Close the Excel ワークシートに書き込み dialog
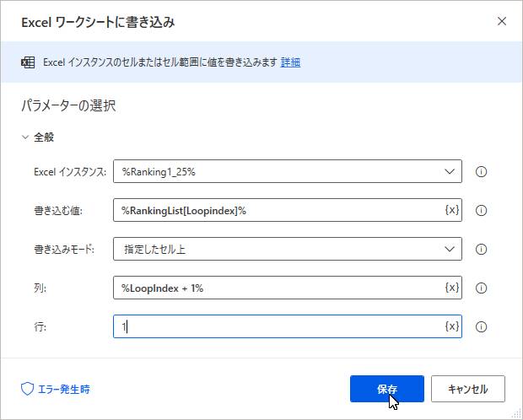523x420 pixels. (x=502, y=22)
